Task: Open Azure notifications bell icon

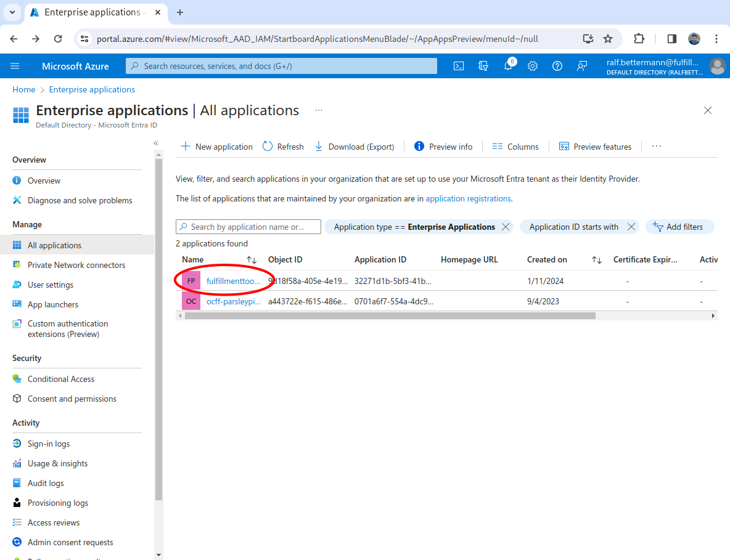Action: [x=508, y=66]
